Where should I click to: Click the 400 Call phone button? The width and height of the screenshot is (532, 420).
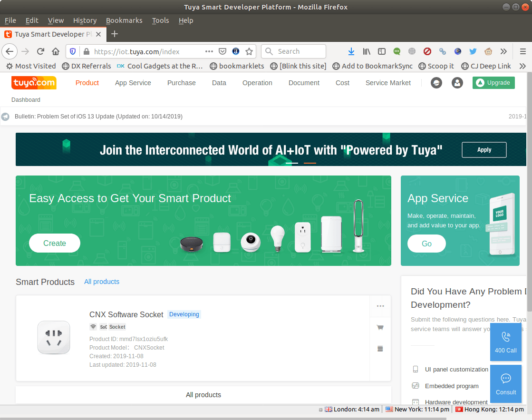pyautogui.click(x=505, y=342)
